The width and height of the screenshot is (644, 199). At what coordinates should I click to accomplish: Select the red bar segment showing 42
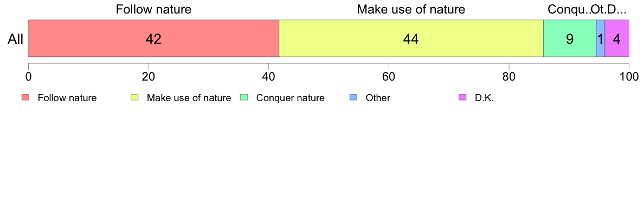tap(153, 38)
